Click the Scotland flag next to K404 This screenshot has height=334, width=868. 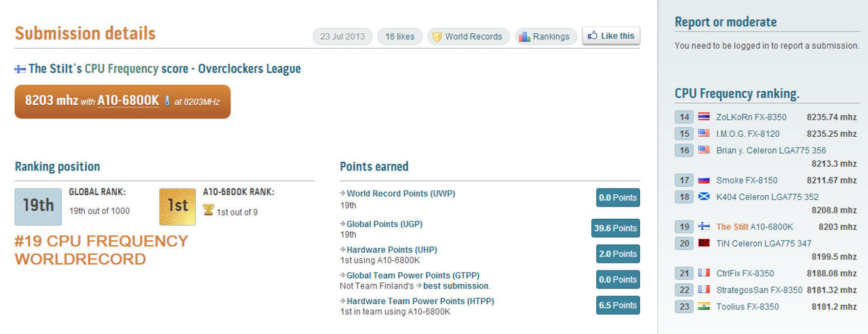click(704, 197)
